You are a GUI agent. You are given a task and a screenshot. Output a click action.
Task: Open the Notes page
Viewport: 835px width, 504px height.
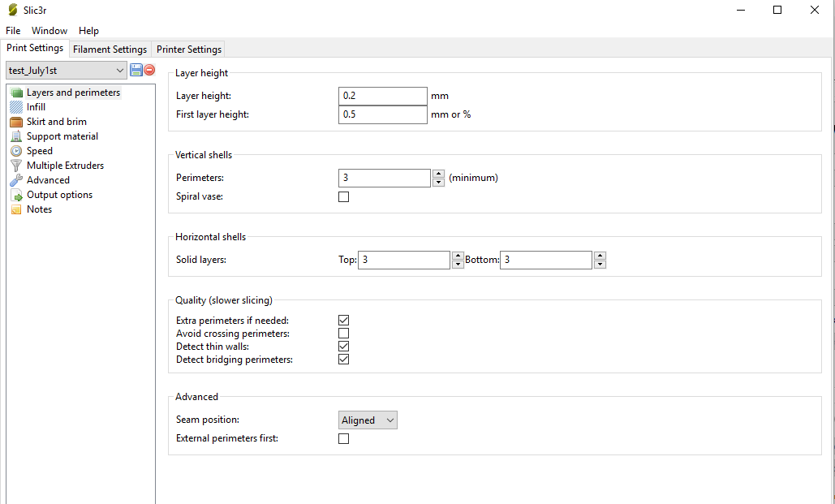click(x=39, y=209)
